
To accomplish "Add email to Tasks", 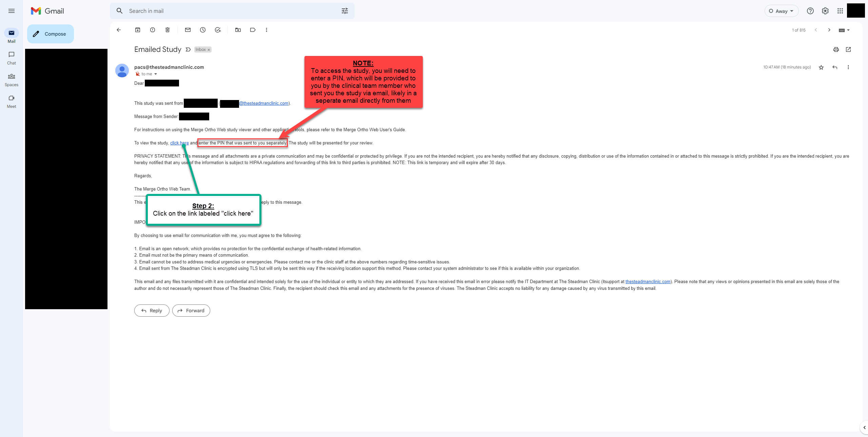I will (x=218, y=30).
